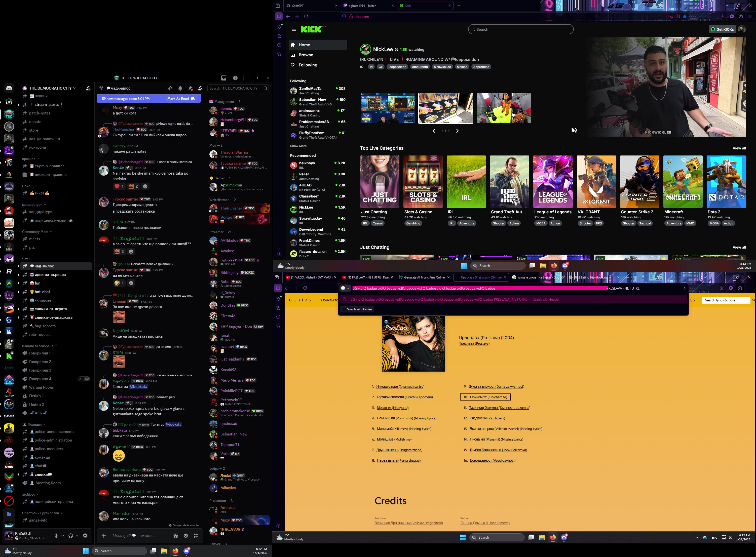
Task: Open emoji picker in Discord message box
Action: 185,535
